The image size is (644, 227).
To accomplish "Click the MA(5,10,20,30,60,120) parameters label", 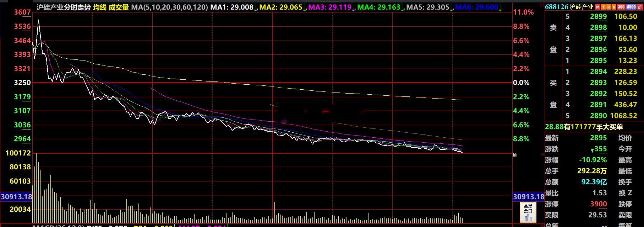I will [169, 7].
